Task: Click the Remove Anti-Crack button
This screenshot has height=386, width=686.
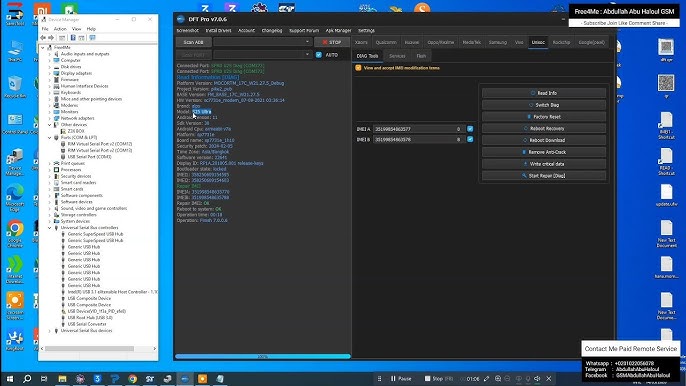Action: click(544, 152)
